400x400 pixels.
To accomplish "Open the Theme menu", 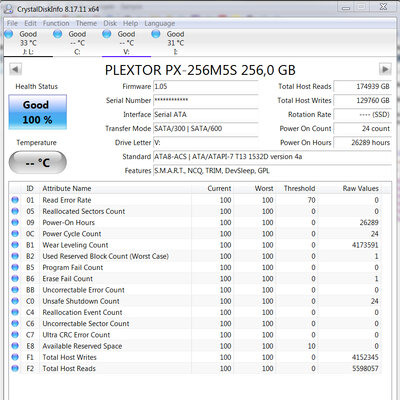I will click(86, 23).
